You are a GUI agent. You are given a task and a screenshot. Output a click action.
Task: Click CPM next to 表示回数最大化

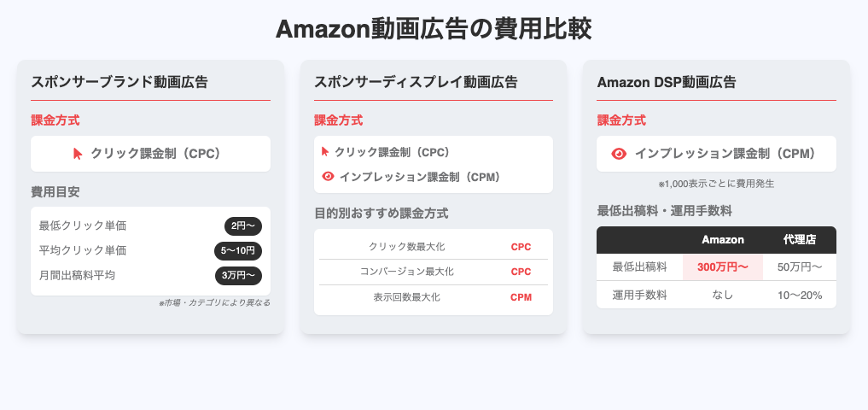521,297
